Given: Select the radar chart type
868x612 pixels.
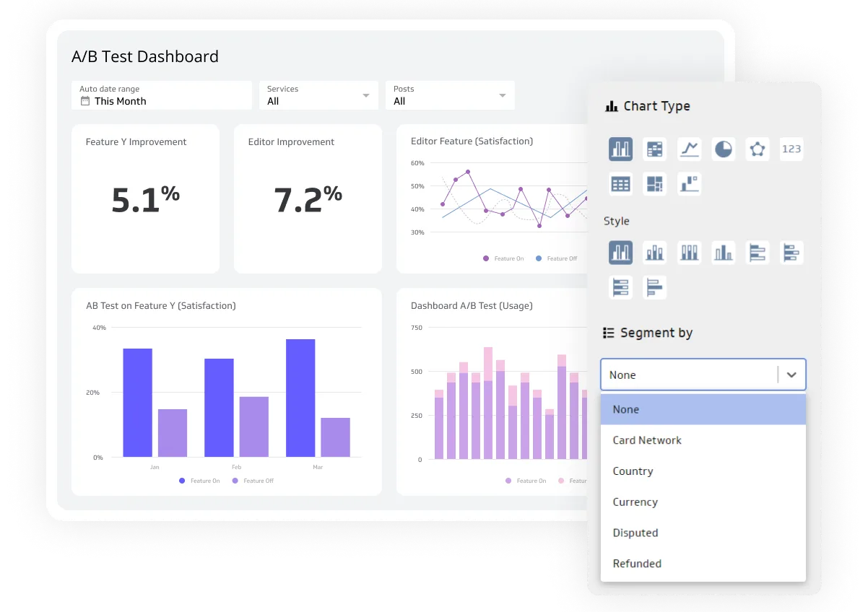Looking at the screenshot, I should click(758, 149).
